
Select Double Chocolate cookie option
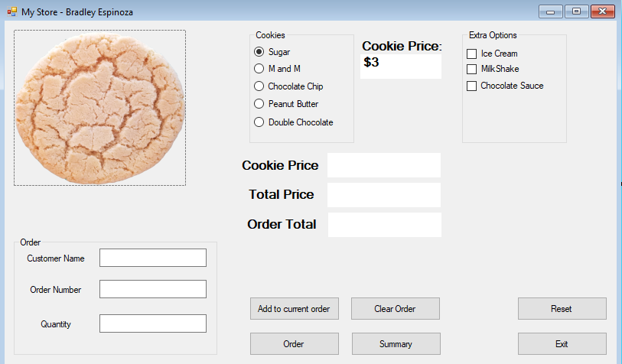click(259, 122)
